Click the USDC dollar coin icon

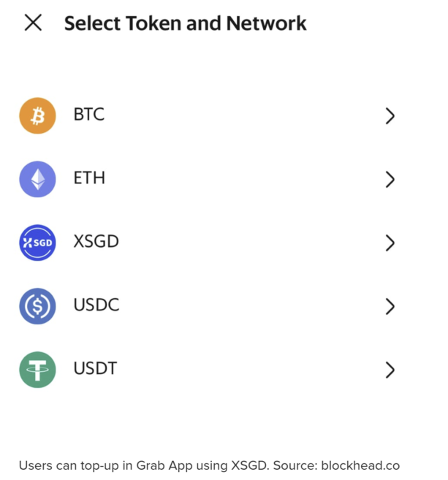37,306
